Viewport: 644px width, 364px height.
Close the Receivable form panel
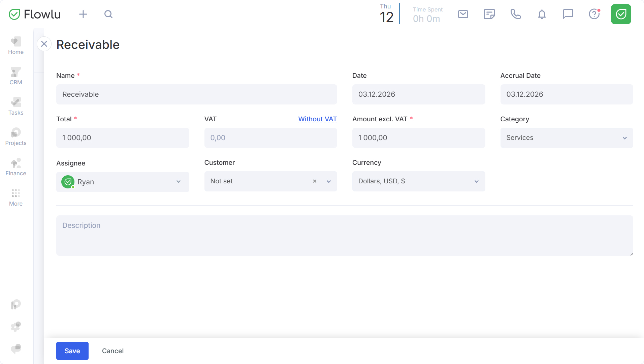(x=44, y=44)
